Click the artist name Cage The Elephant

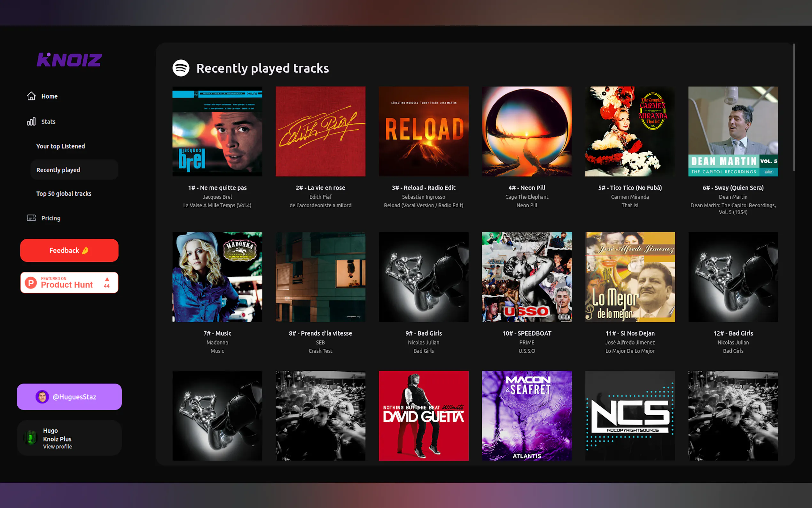527,197
